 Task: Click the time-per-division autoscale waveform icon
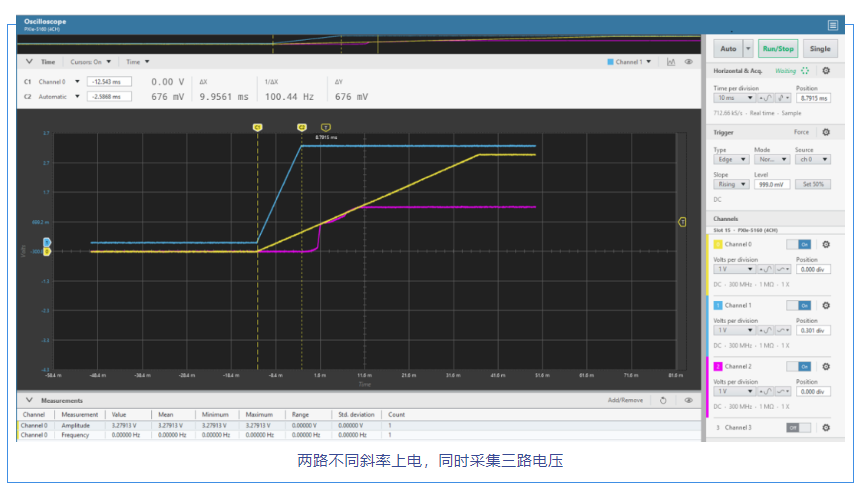point(766,98)
